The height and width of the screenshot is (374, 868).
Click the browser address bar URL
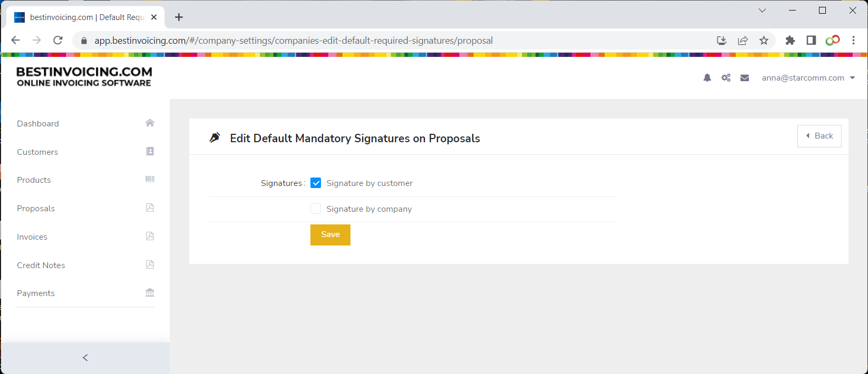(294, 41)
